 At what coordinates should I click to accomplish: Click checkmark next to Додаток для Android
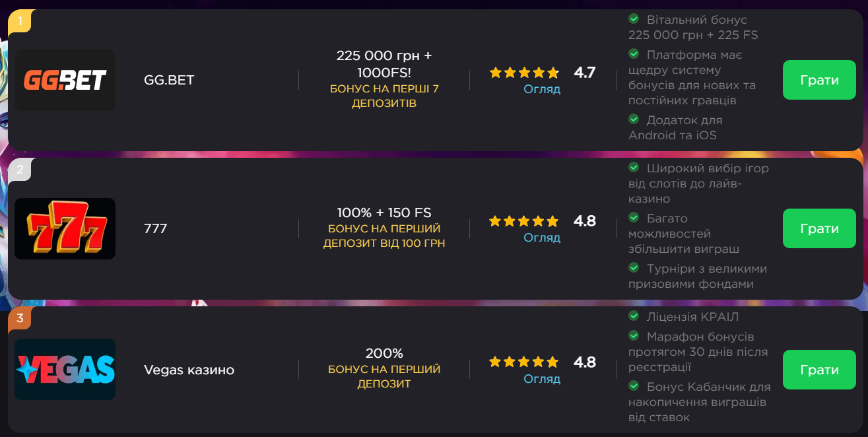click(634, 119)
